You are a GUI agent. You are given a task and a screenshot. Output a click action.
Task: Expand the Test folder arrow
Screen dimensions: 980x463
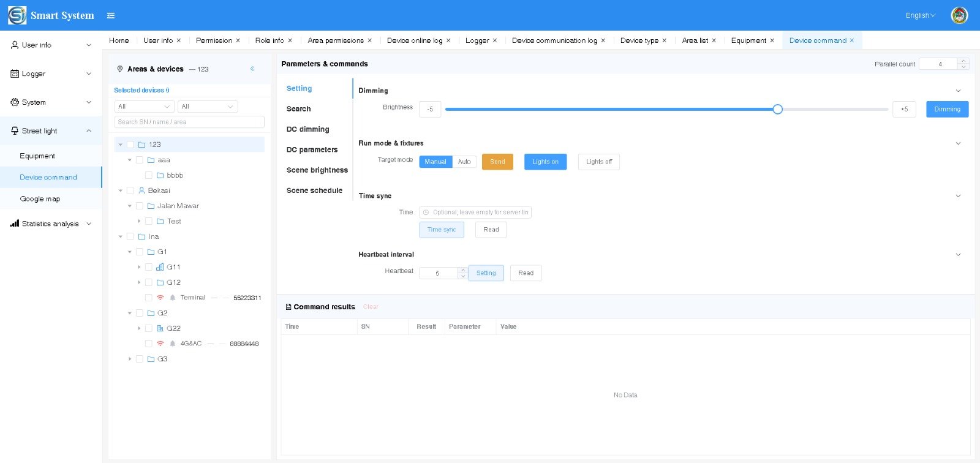point(139,221)
